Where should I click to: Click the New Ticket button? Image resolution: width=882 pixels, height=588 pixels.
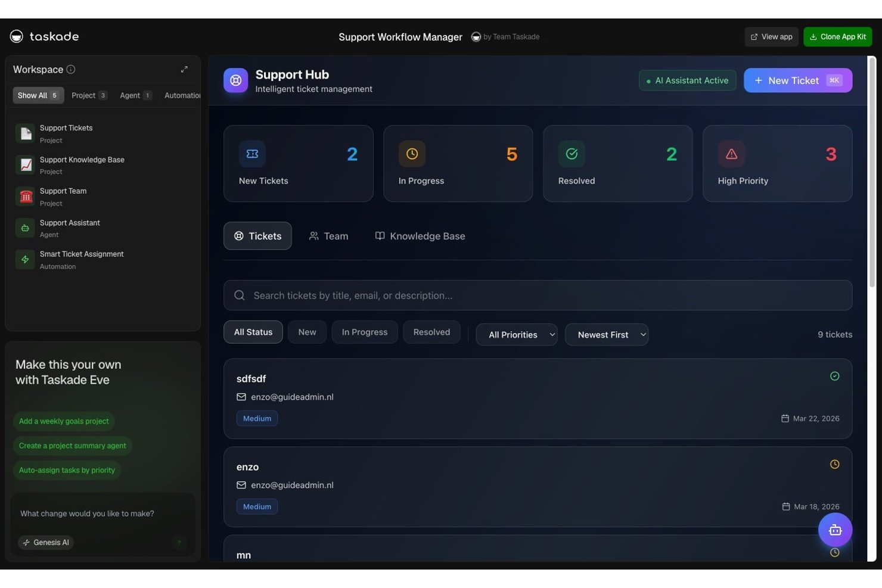point(798,80)
